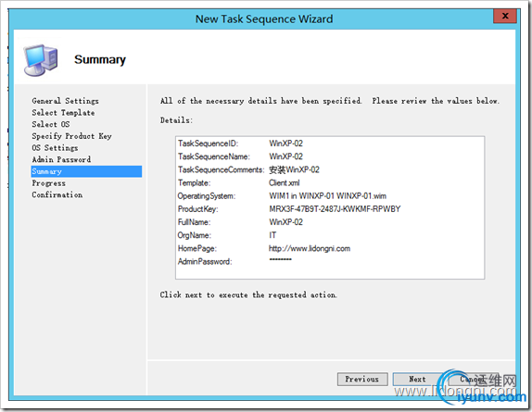
Task: Click the Progress step
Action: (48, 183)
